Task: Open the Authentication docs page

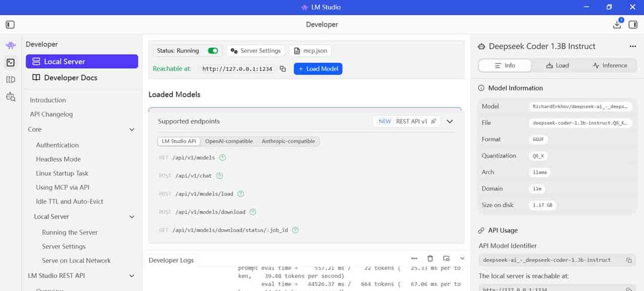Action: (57, 145)
